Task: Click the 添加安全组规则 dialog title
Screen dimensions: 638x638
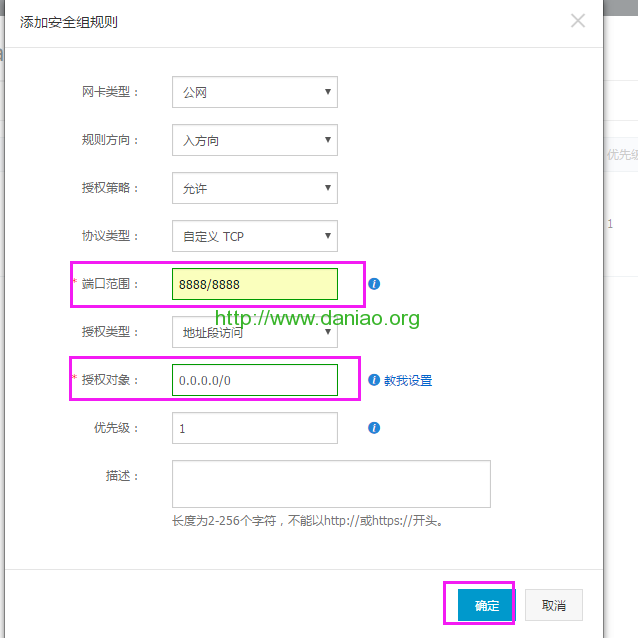Action: 69,21
